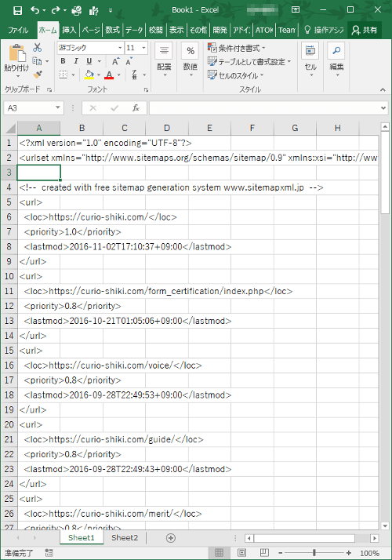The height and width of the screenshot is (560, 392).
Task: Switch to the 数式 (Formulas) tab
Action: pos(112,30)
